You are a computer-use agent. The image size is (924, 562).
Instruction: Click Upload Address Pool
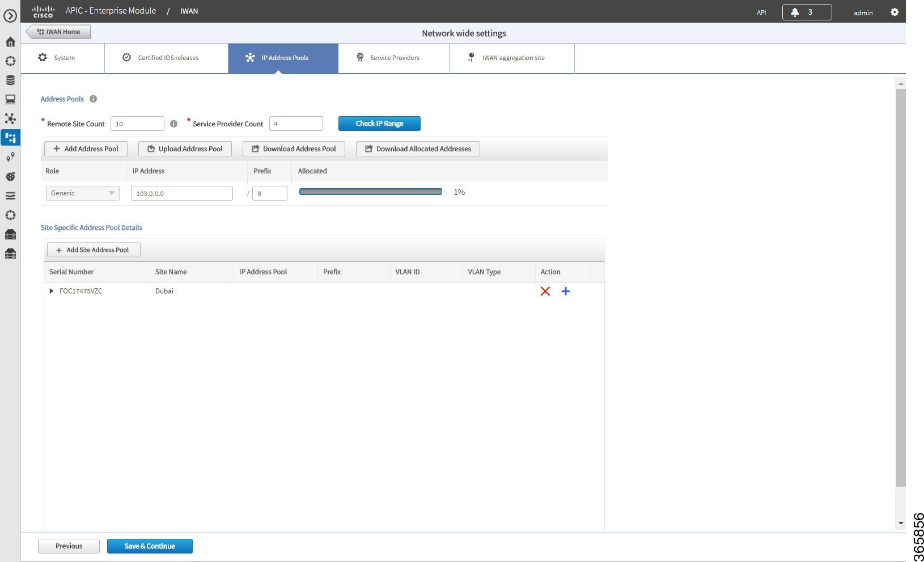point(185,149)
